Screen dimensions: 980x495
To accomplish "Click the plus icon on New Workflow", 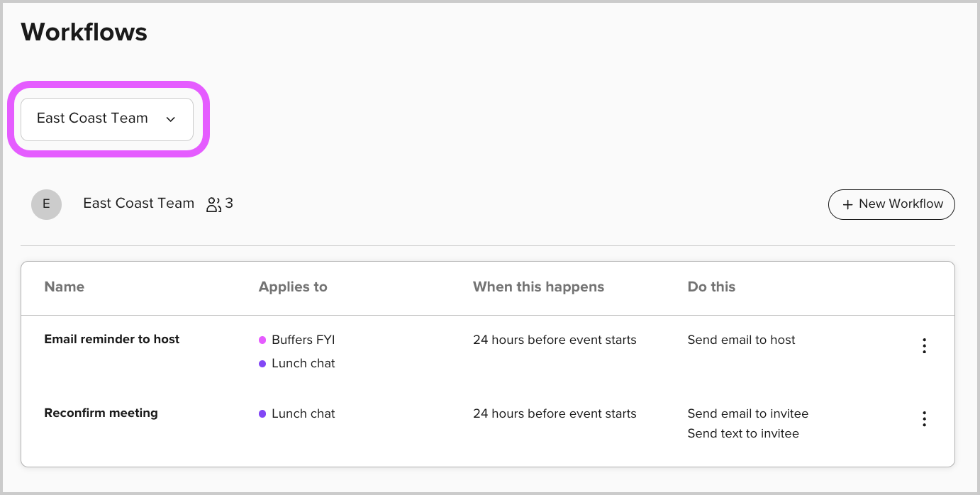I will tap(848, 204).
